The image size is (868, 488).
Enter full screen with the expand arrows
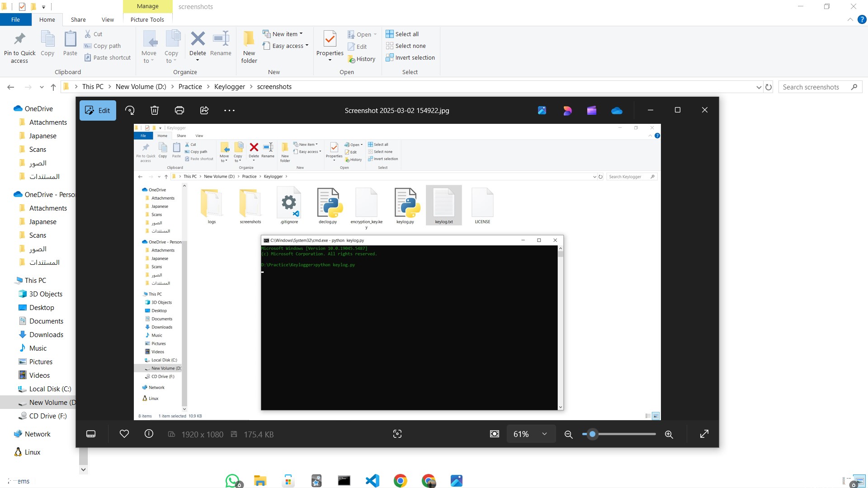704,434
